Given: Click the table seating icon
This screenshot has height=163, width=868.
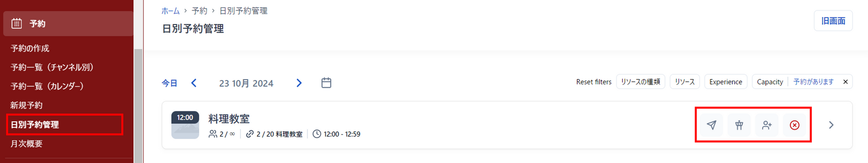Looking at the screenshot, I should [x=739, y=125].
